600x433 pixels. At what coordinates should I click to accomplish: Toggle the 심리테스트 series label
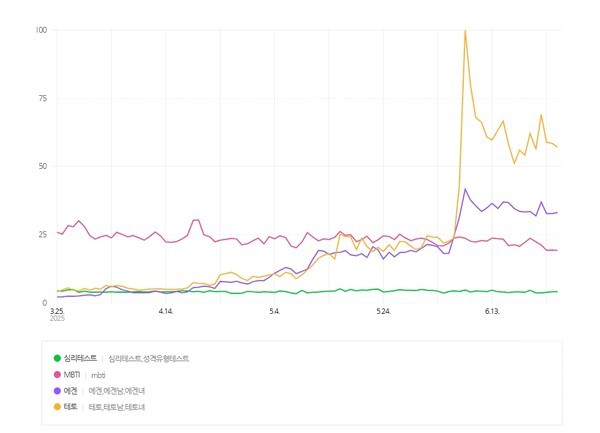(x=80, y=357)
